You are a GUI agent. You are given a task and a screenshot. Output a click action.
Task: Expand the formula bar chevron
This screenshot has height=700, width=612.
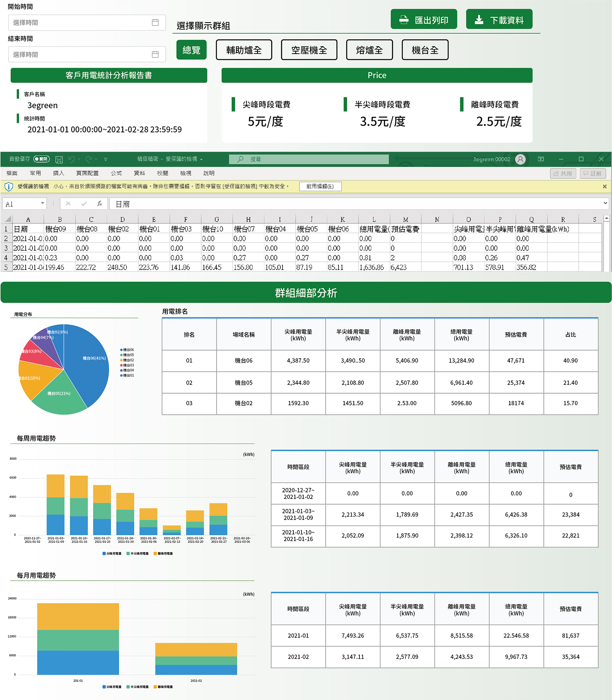coord(605,203)
